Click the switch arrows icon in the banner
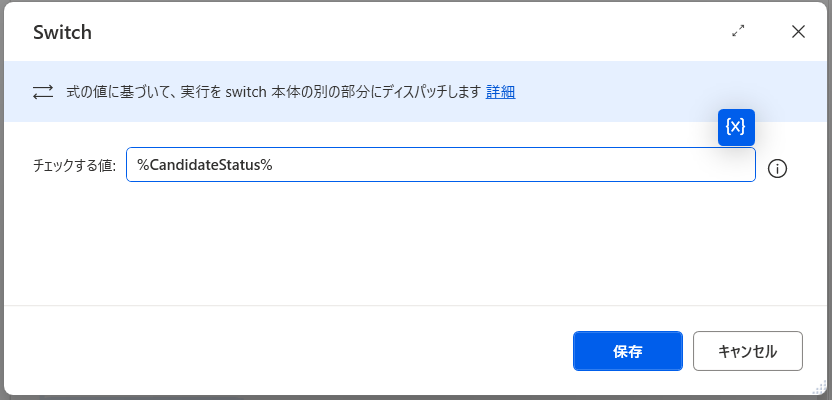Image resolution: width=832 pixels, height=400 pixels. (43, 92)
